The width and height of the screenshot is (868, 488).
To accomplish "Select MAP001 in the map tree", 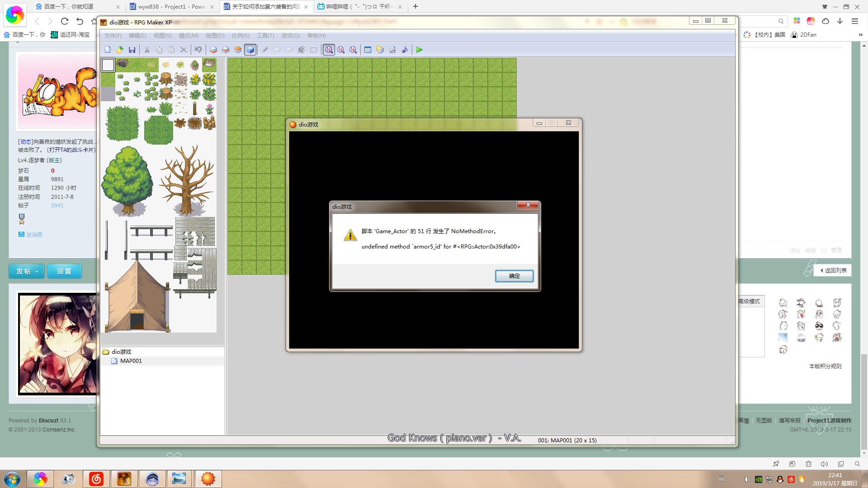I will [131, 361].
